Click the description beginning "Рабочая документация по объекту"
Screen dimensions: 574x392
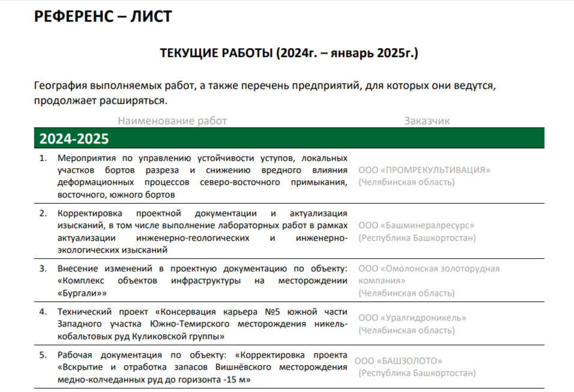coord(202,367)
